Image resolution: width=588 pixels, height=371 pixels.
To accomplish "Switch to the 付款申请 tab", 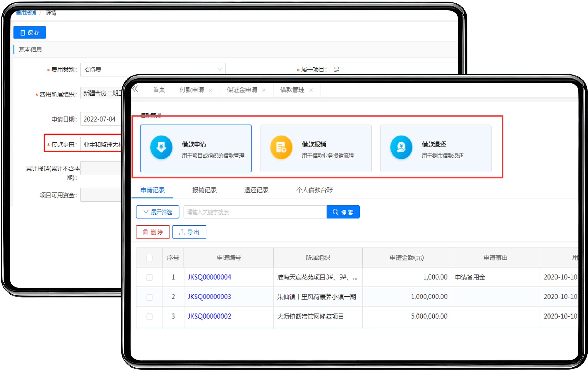I will pyautogui.click(x=192, y=90).
